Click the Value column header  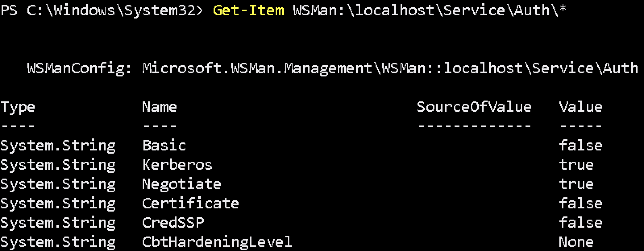pyautogui.click(x=580, y=107)
